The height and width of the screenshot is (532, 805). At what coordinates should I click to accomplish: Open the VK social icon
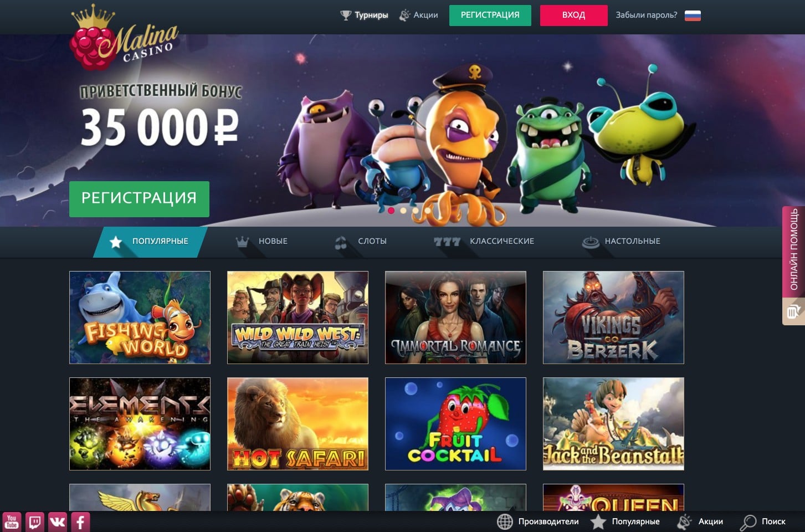[57, 522]
